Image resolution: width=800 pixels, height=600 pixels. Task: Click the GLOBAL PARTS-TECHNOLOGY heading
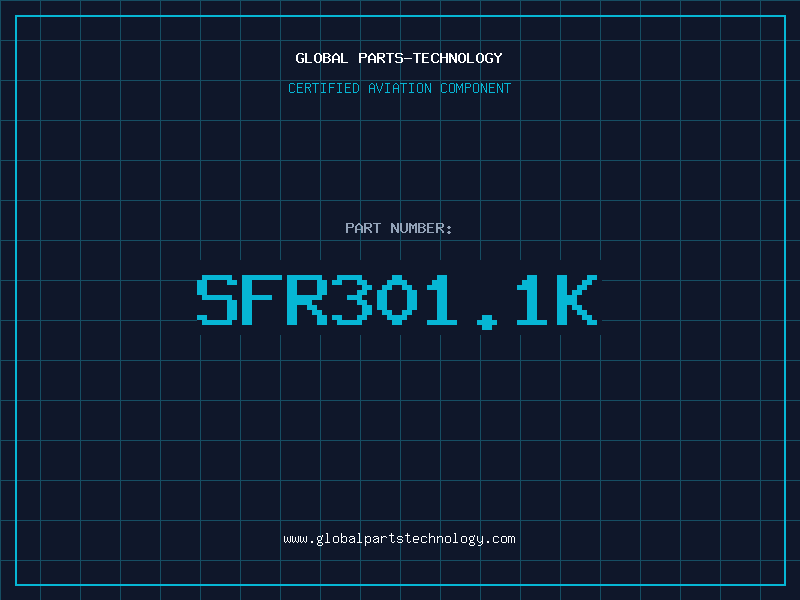[x=399, y=58]
